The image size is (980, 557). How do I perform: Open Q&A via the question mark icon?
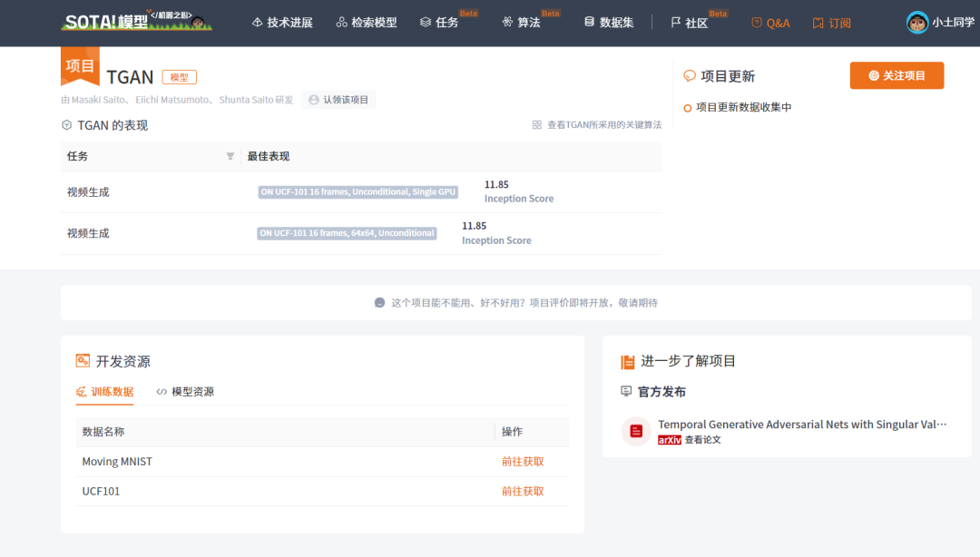pos(756,23)
